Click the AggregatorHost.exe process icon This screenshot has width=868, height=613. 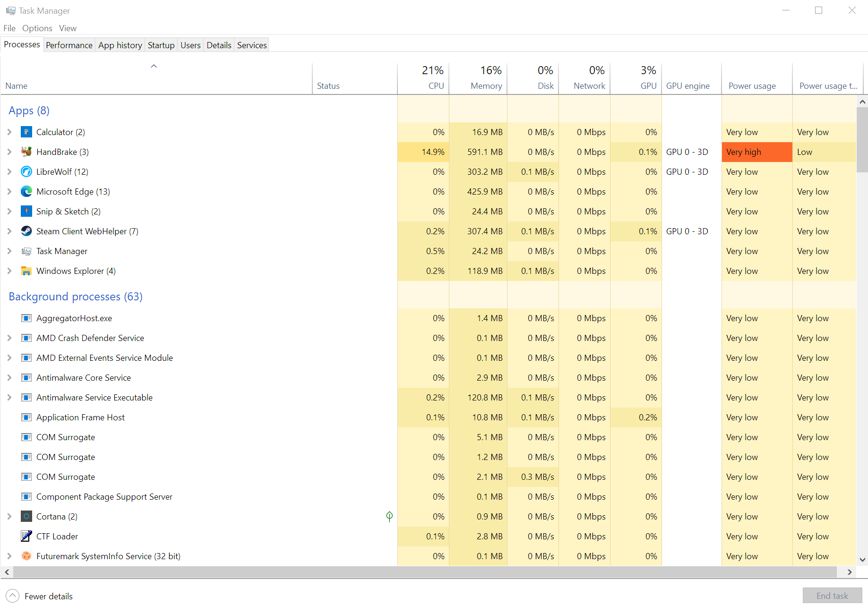click(26, 318)
